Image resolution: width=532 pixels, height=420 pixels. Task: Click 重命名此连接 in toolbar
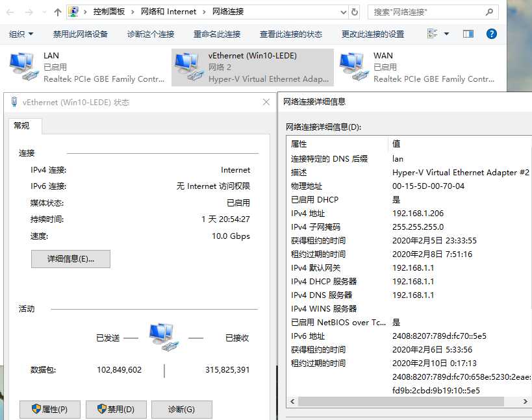[x=217, y=34]
